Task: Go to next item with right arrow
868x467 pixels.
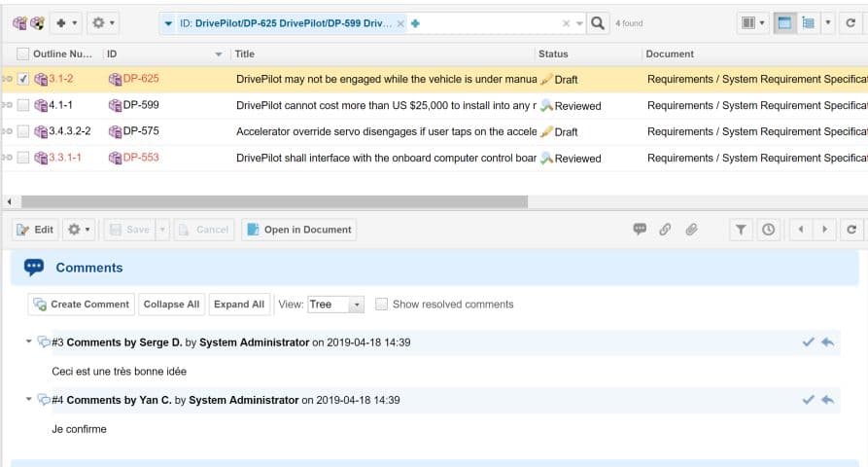Action: tap(825, 230)
